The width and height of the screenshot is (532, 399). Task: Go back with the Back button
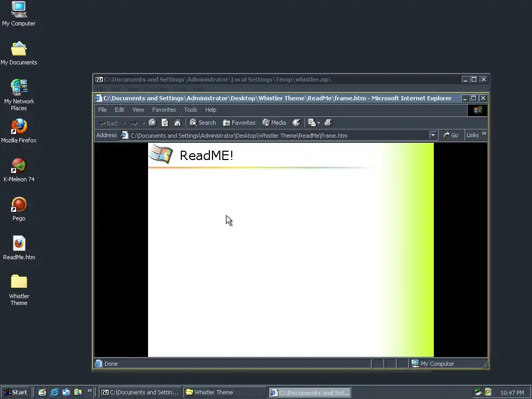(x=109, y=123)
